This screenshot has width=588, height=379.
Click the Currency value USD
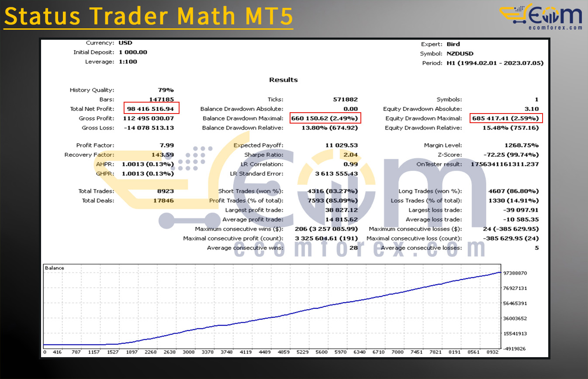coord(125,43)
